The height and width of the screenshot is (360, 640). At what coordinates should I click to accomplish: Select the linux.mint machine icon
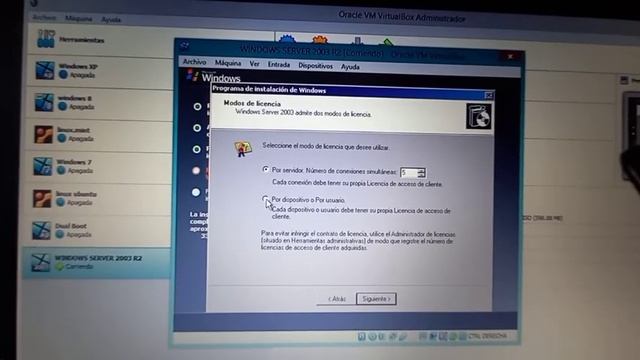[x=43, y=134]
